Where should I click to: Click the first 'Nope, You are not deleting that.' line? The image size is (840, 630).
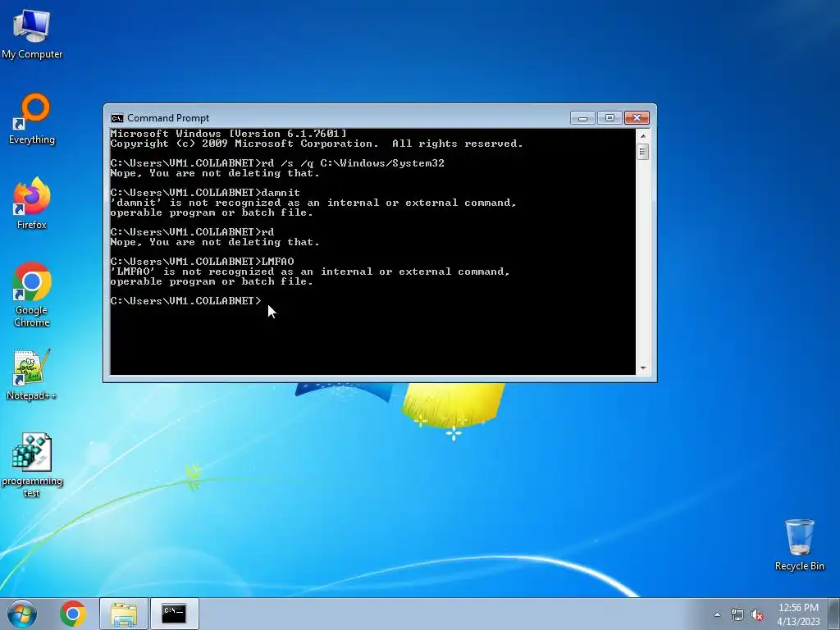[x=215, y=174]
